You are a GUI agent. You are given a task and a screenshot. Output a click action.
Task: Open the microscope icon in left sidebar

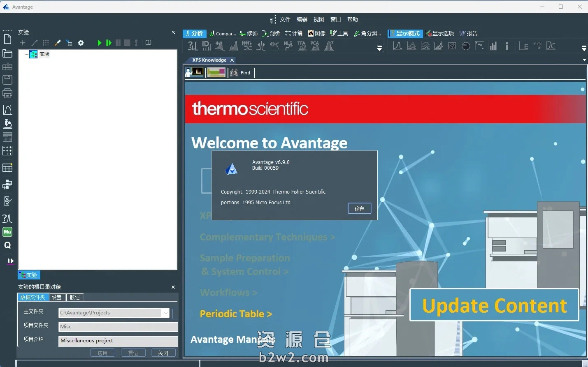coord(7,124)
